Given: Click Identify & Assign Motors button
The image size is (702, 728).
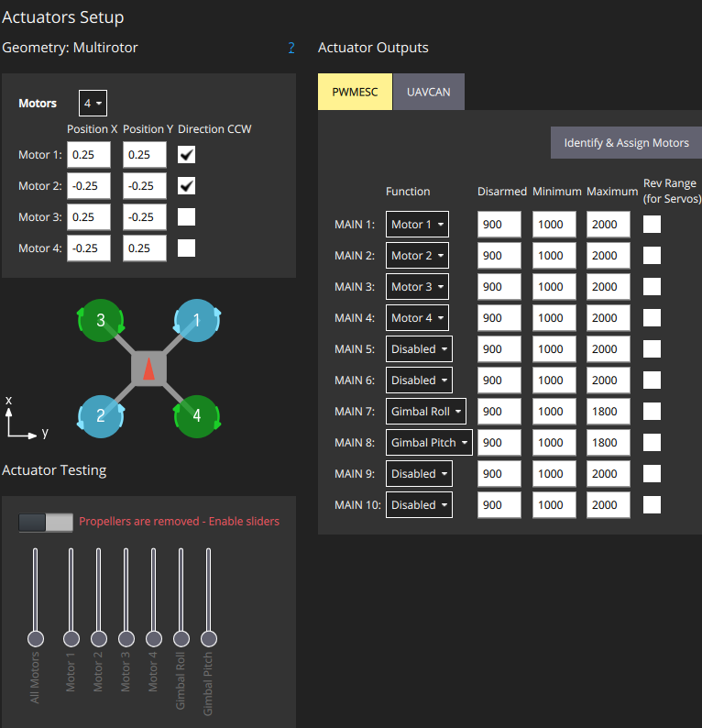Looking at the screenshot, I should (x=626, y=143).
